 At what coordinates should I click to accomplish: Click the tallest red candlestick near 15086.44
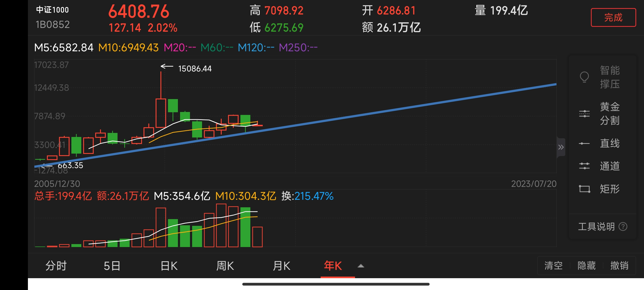click(x=161, y=113)
